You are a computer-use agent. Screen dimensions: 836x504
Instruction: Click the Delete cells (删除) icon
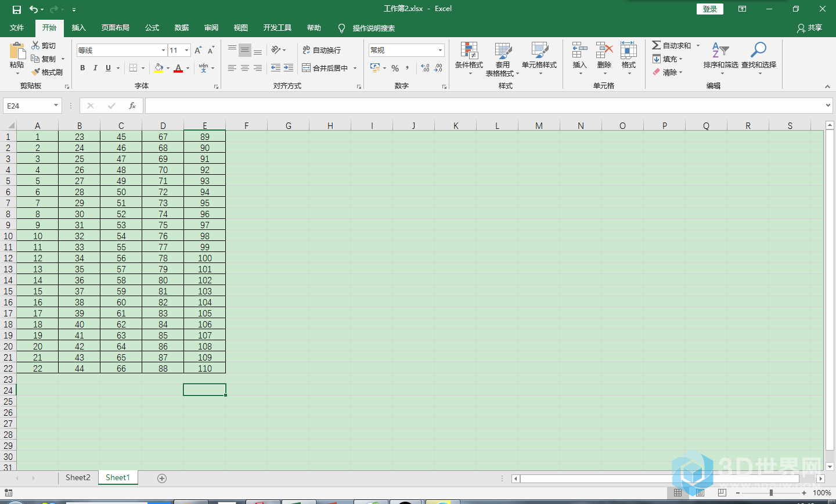pos(604,51)
